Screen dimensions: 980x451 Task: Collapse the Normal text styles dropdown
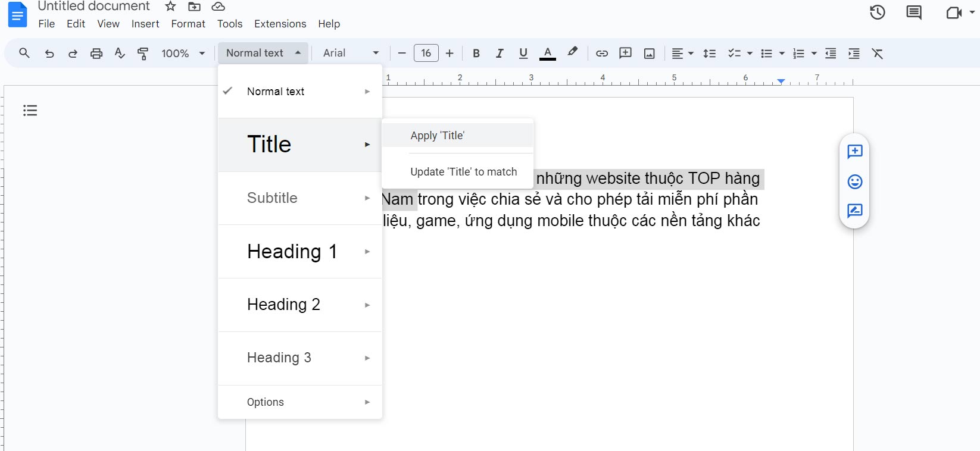[263, 53]
